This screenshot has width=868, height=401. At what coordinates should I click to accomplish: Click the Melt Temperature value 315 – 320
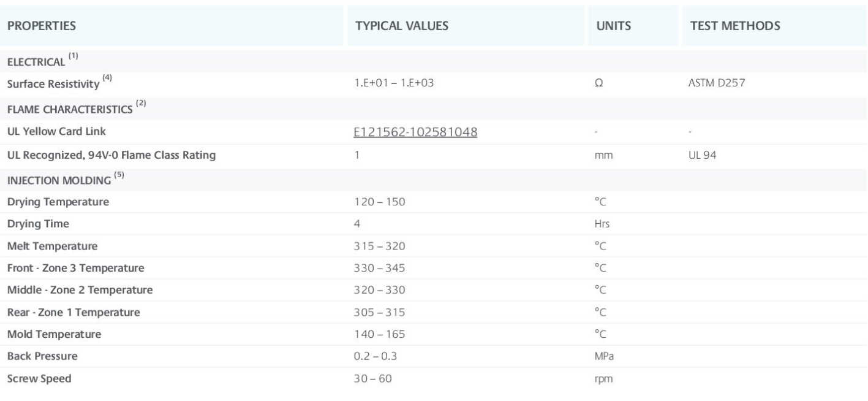coord(380,246)
